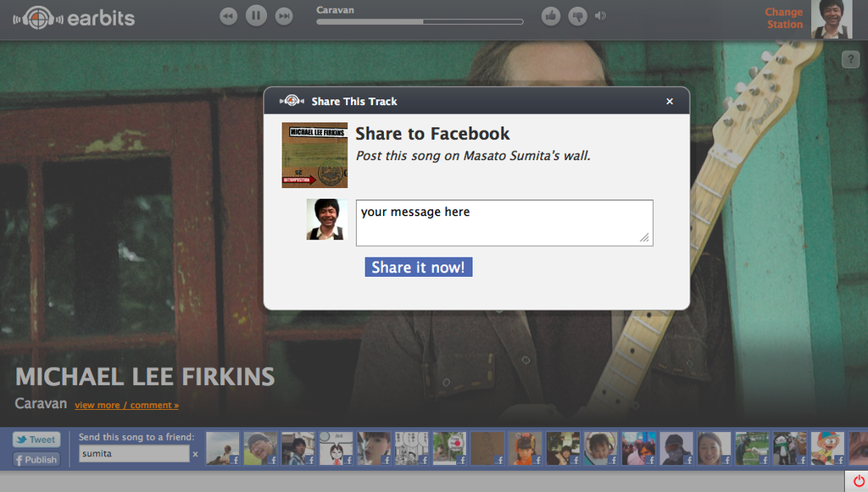Select the manga comic panel friend thumbnail
Image resolution: width=868 pixels, height=492 pixels.
click(x=411, y=448)
